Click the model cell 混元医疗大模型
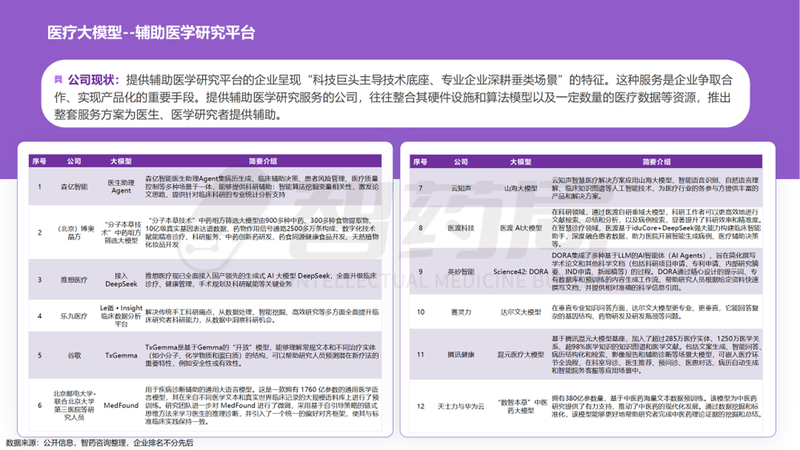 pyautogui.click(x=520, y=355)
